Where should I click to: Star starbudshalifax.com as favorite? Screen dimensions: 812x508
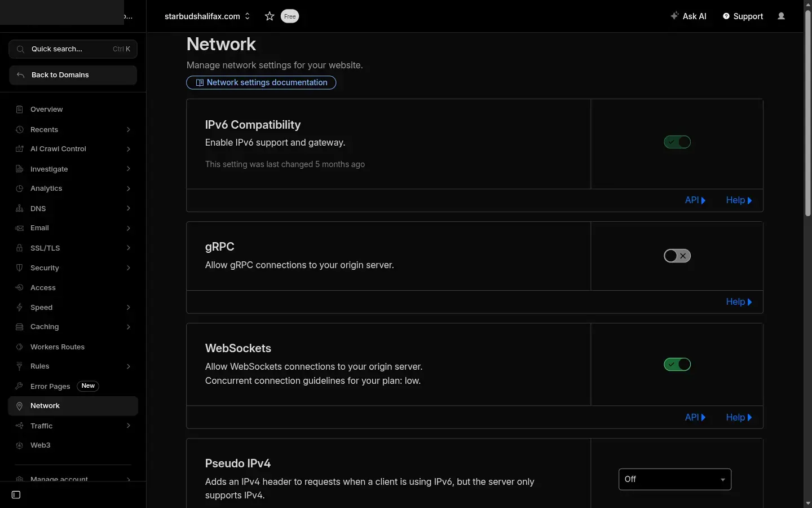(x=269, y=16)
